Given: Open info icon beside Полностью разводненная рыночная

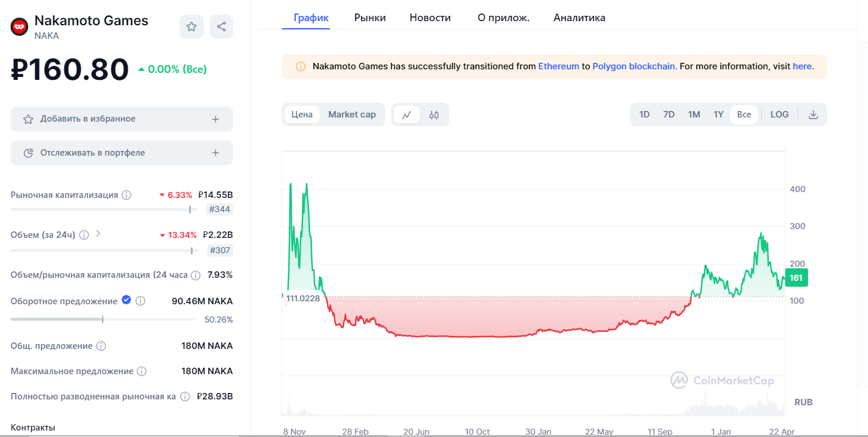Looking at the screenshot, I should tap(185, 396).
